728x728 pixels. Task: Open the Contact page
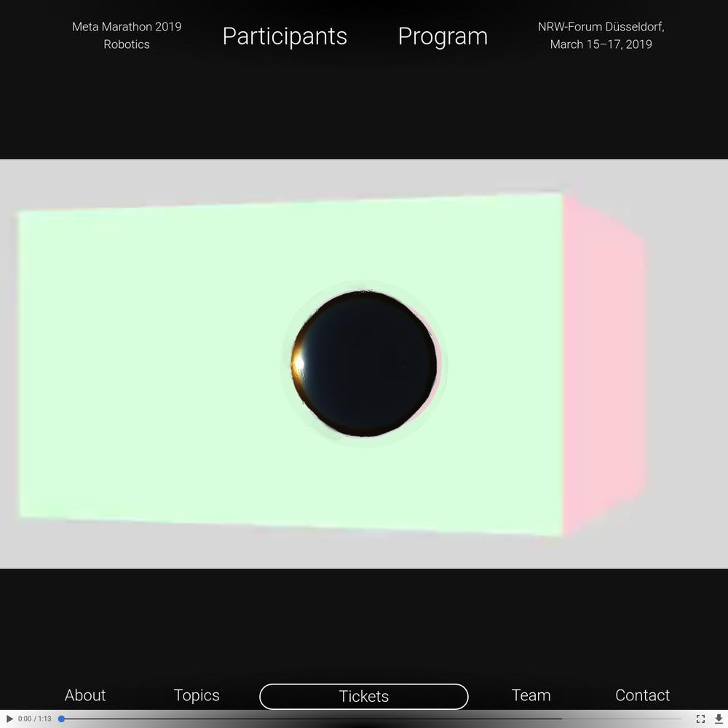tap(642, 695)
